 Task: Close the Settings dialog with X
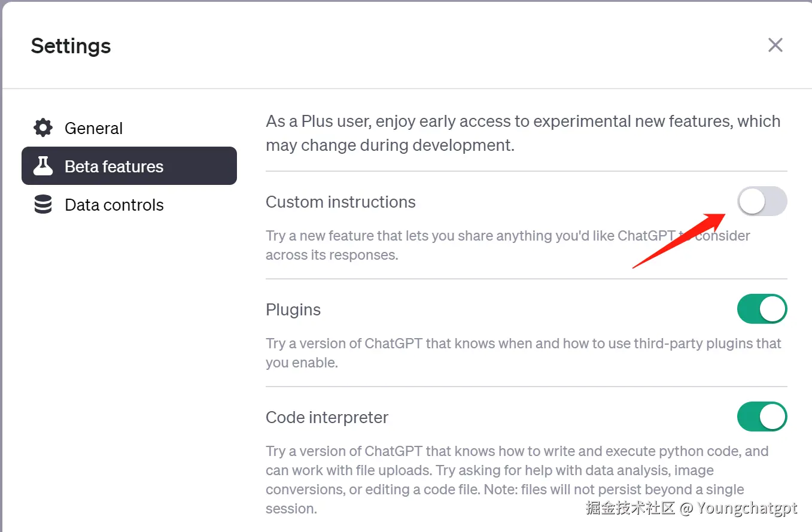[775, 45]
